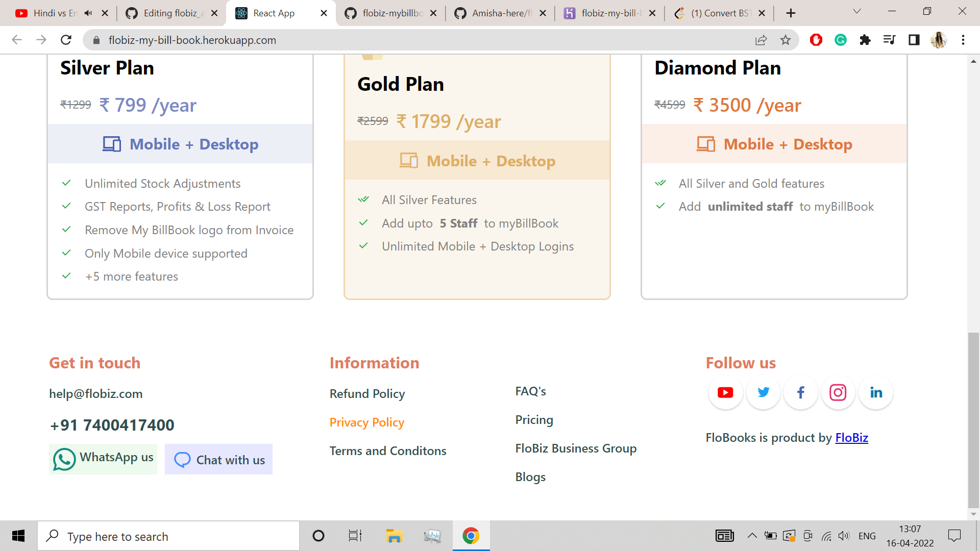
Task: Open the LinkedIn follow icon
Action: 876,392
